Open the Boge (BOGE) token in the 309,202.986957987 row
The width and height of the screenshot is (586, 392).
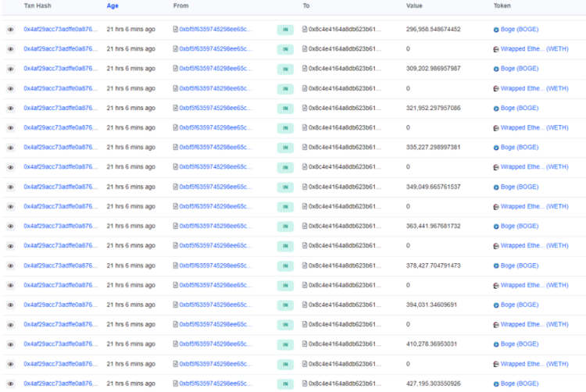[520, 68]
